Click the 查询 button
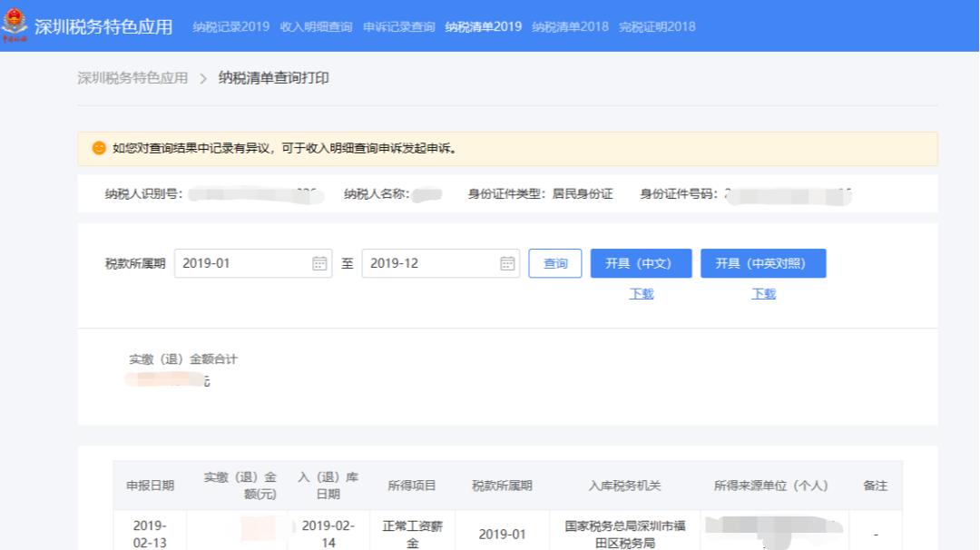Screen dimensions: 980x550 pyautogui.click(x=555, y=263)
